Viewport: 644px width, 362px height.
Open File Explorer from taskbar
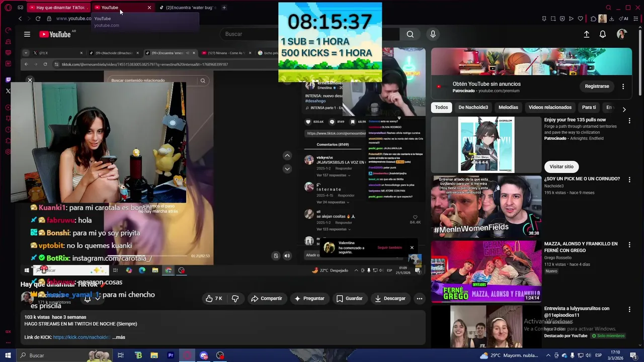(154, 355)
